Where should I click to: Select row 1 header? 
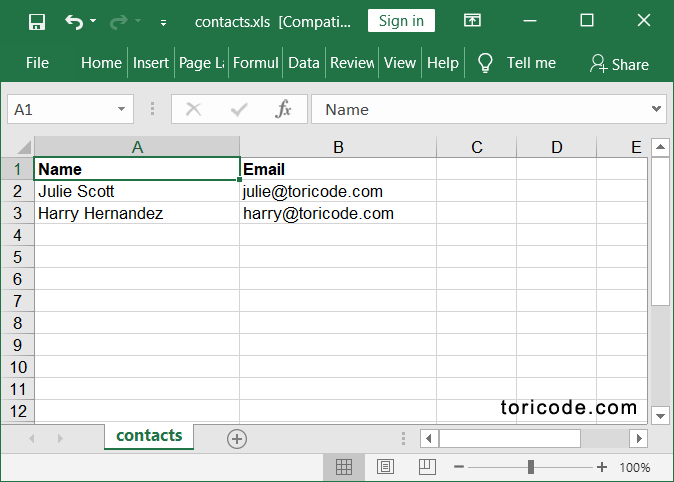[17, 169]
